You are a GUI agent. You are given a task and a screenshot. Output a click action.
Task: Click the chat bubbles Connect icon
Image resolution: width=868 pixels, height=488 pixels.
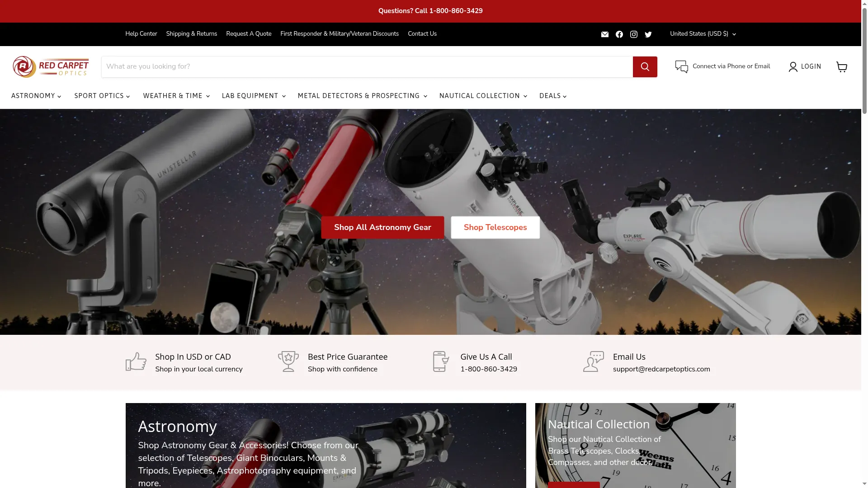(682, 67)
